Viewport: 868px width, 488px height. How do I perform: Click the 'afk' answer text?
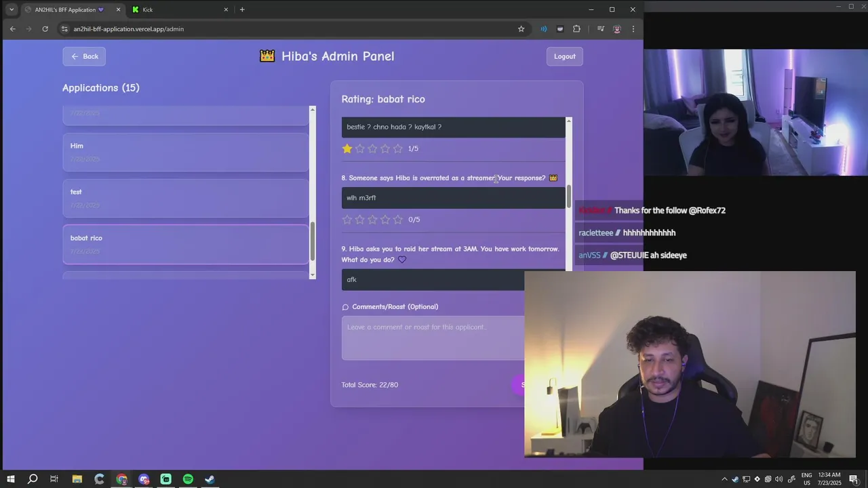[351, 280]
